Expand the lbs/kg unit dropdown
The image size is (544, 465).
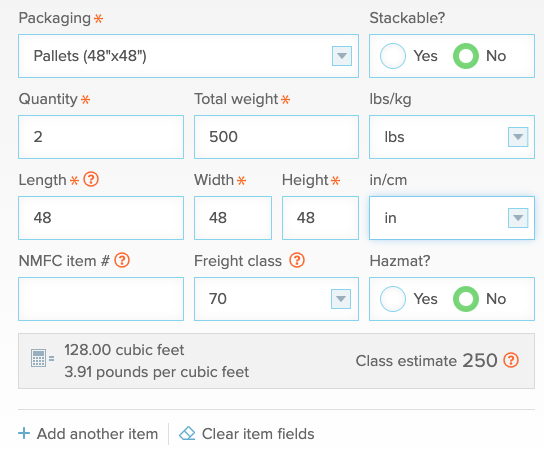click(452, 137)
